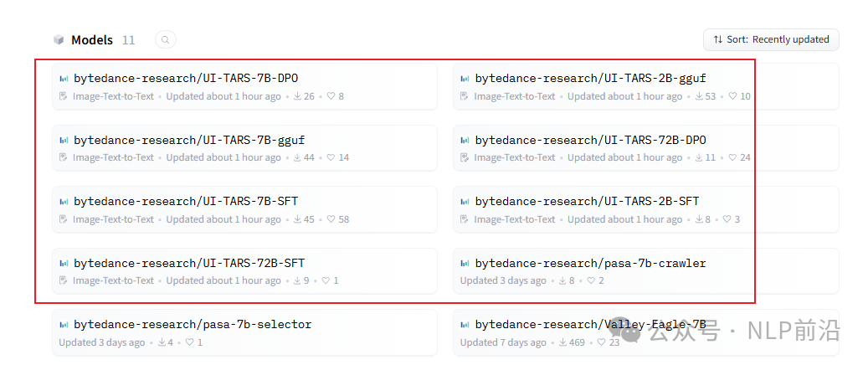
Task: Click the Image-Text-to-Text icon under UI-TARS-72B-SFT
Action: pos(64,280)
